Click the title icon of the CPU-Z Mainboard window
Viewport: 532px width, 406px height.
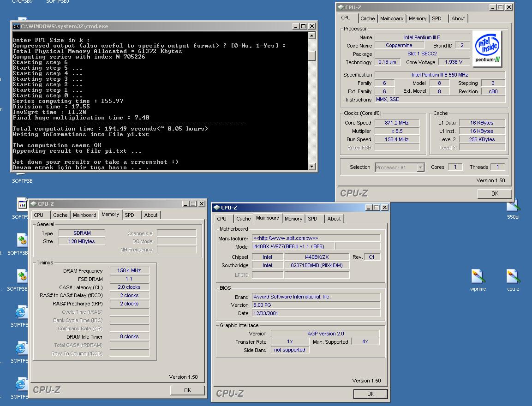click(x=216, y=208)
